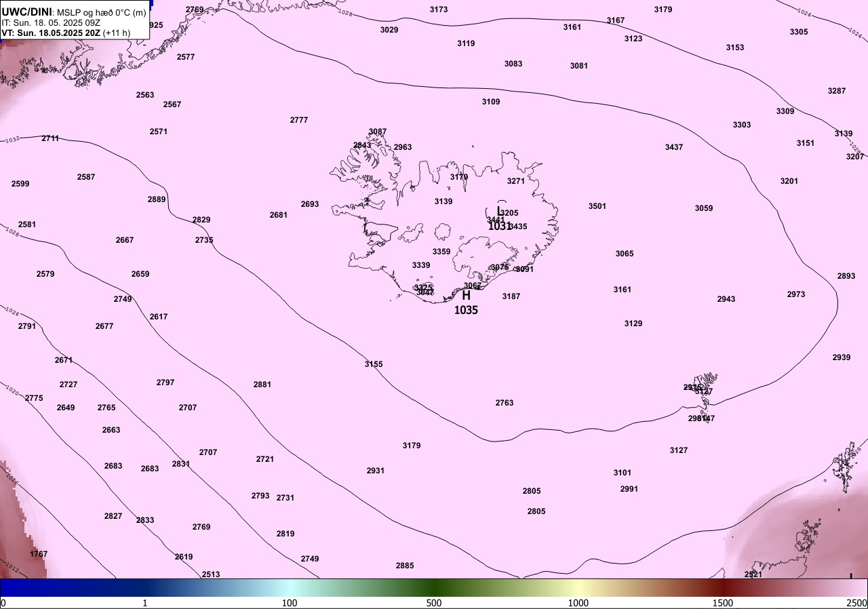
Task: Click the 1035 pressure value under H
Action: 466,310
